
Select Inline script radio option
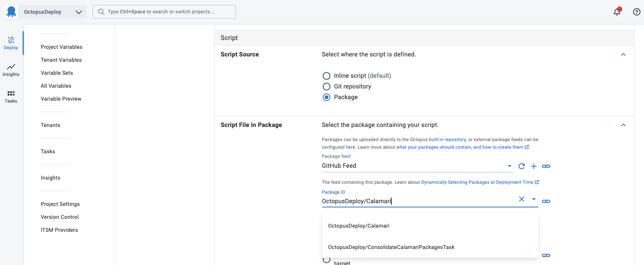(327, 76)
